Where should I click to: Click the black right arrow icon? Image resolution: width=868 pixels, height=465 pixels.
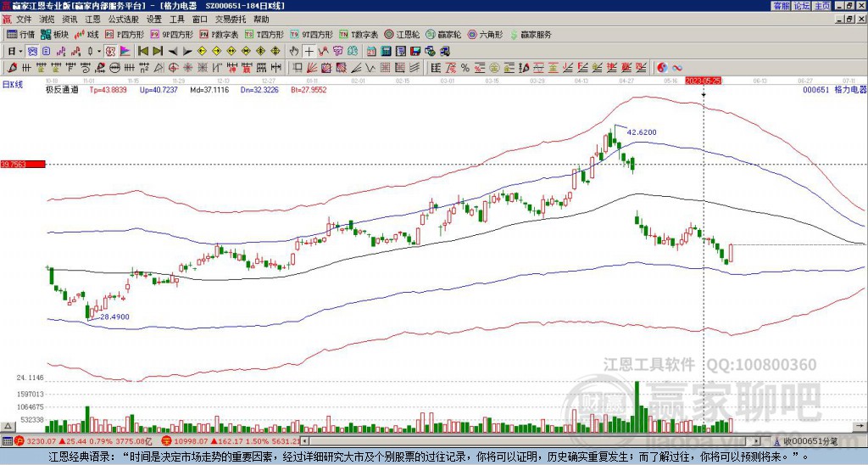(x=187, y=52)
